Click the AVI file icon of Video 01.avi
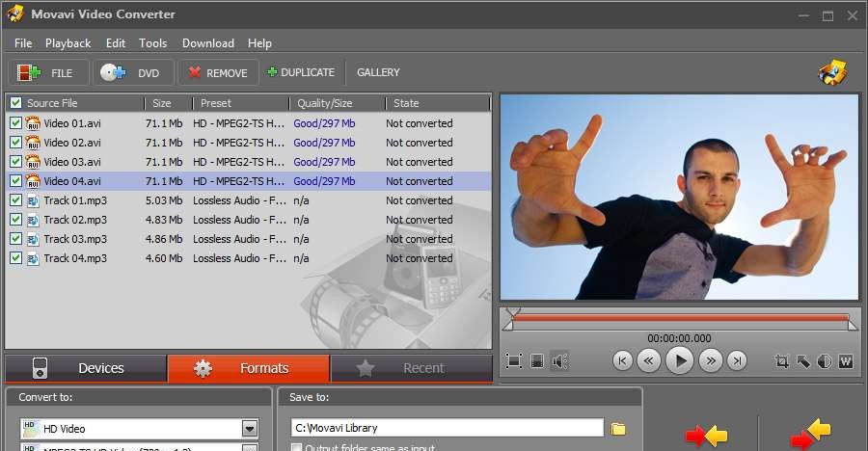Viewport: 868px width, 451px height. click(33, 122)
